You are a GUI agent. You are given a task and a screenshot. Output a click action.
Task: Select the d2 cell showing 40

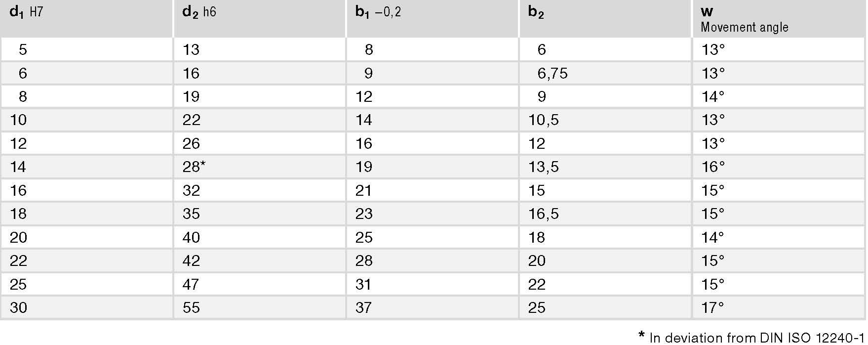click(x=259, y=237)
